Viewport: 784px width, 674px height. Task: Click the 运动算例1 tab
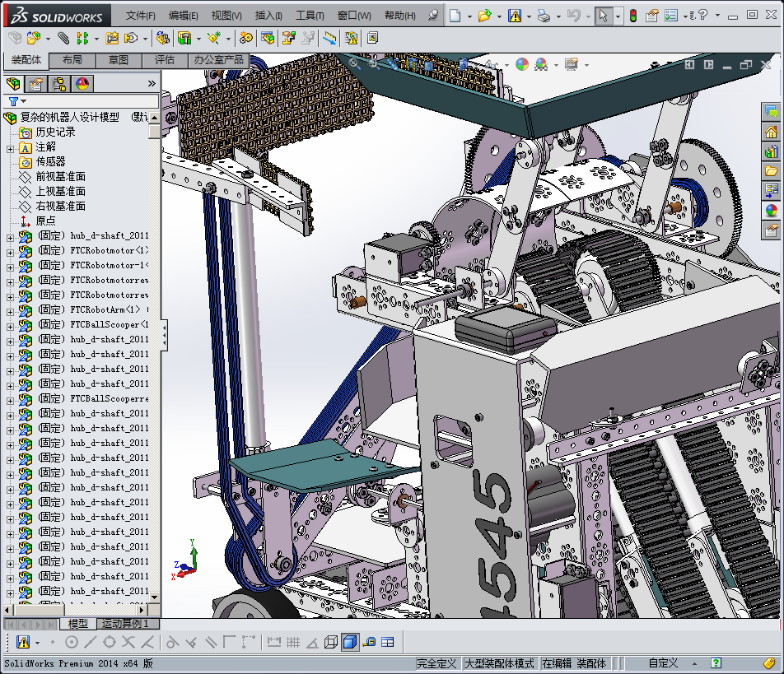[x=125, y=624]
